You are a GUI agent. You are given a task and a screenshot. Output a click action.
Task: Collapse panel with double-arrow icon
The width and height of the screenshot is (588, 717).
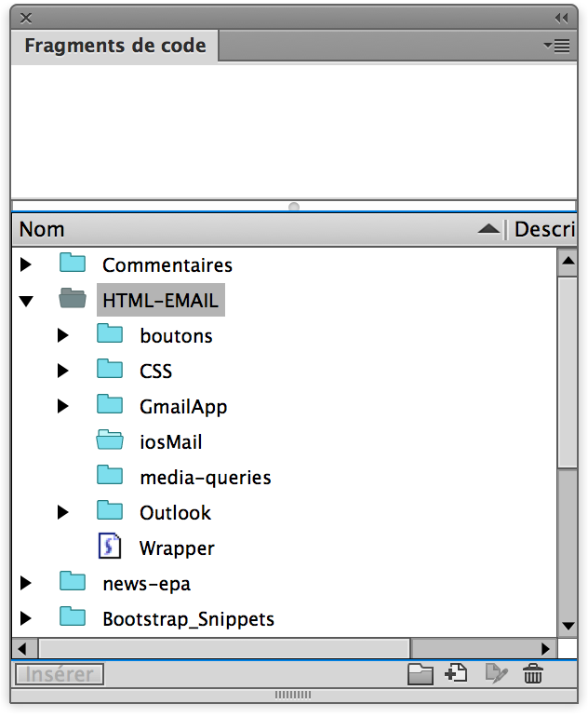(561, 18)
